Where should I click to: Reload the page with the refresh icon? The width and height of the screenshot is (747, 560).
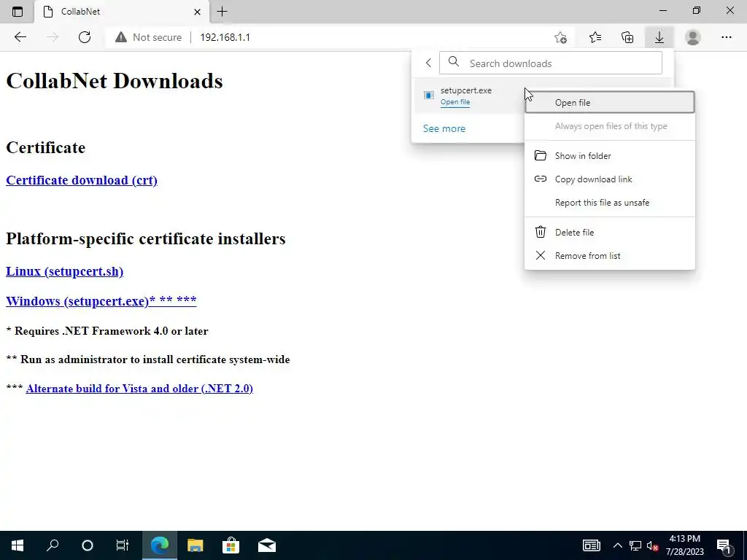85,37
